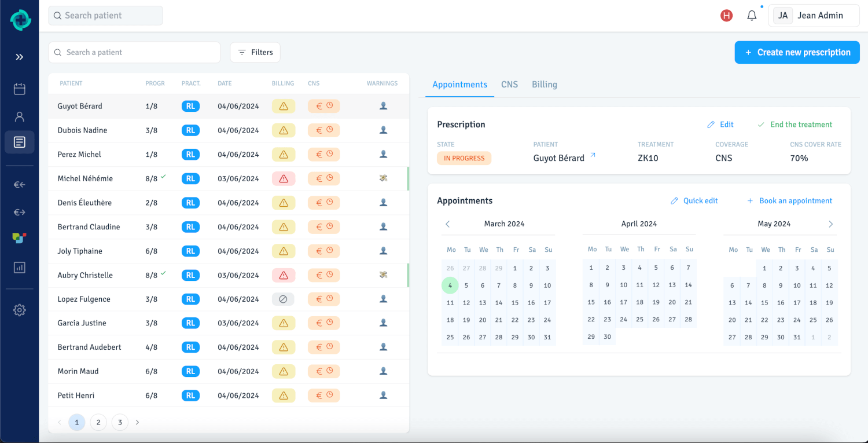Screen dimensions: 868x443
Task: Click money warning icon for Michel Néhémie
Action: [383, 178]
